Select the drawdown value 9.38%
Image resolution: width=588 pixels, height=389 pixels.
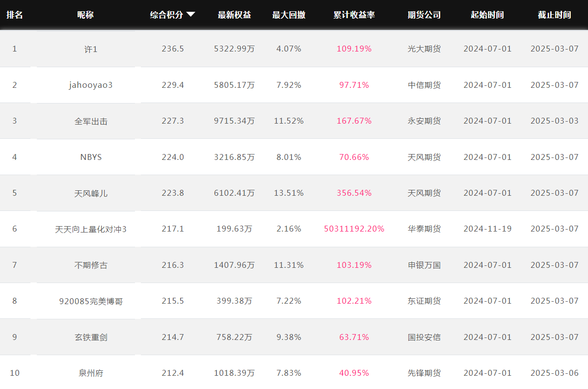pos(289,337)
